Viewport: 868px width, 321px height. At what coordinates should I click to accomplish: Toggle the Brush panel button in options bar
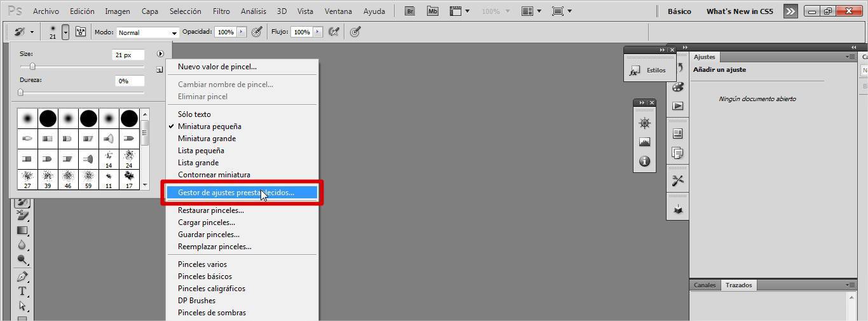pyautogui.click(x=81, y=32)
